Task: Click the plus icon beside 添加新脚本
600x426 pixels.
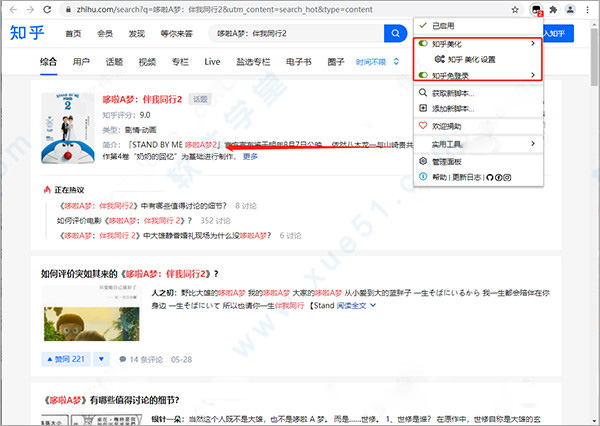Action: [x=423, y=108]
